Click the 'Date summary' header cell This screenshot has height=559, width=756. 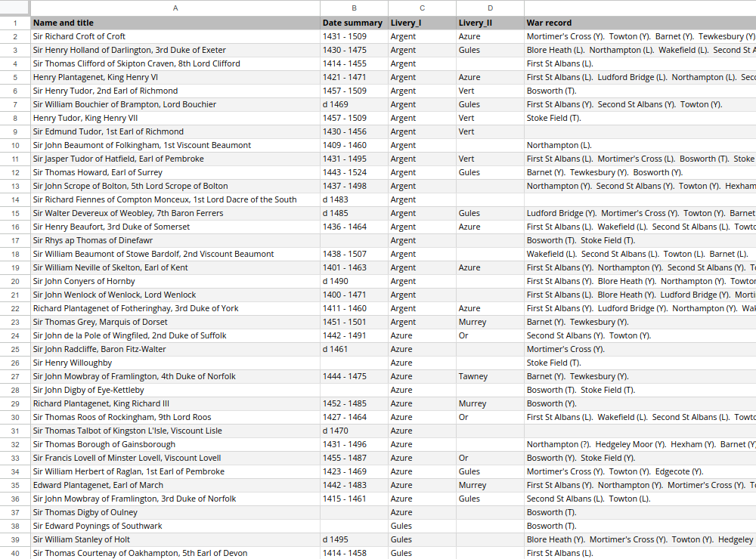[x=354, y=23]
